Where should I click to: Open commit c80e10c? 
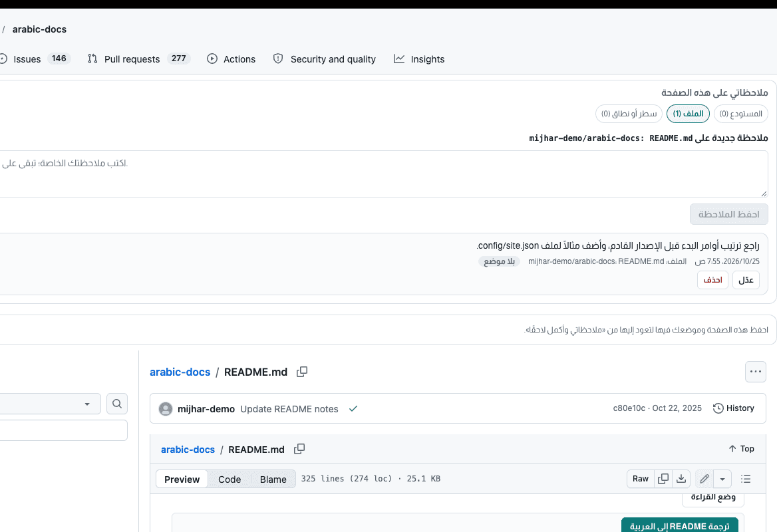pos(629,408)
